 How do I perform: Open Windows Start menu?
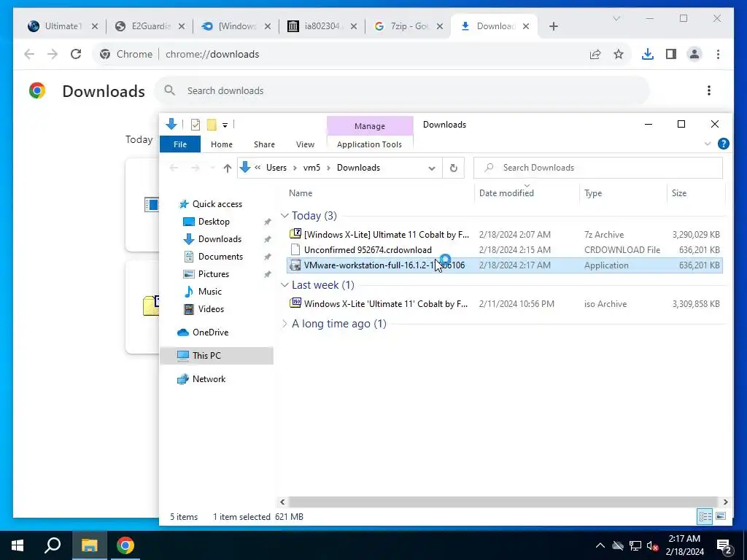18,545
